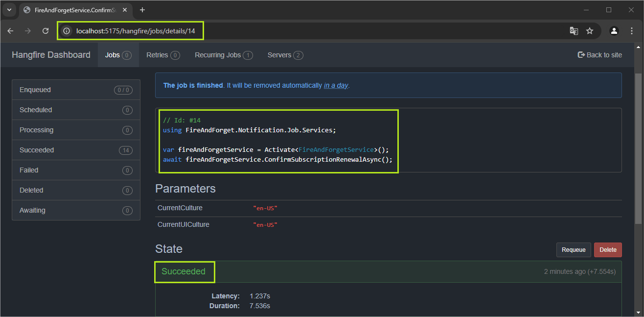
Task: Open the Servers tab
Action: point(285,55)
